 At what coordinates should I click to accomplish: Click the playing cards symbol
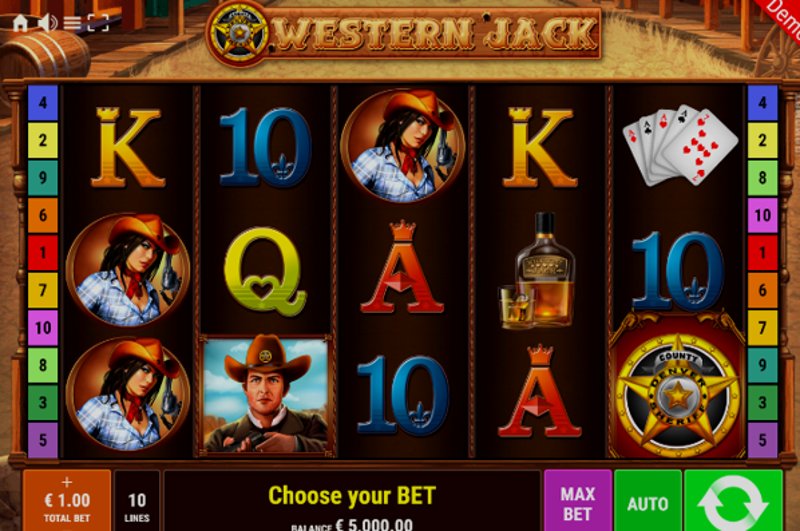[680, 145]
